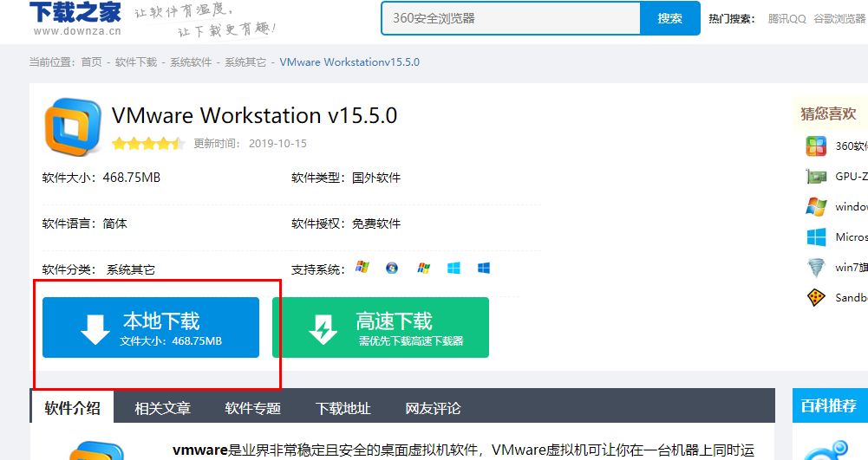Image resolution: width=868 pixels, height=460 pixels.
Task: Click the VMware Workstation v15.5.0 title
Action: (255, 115)
